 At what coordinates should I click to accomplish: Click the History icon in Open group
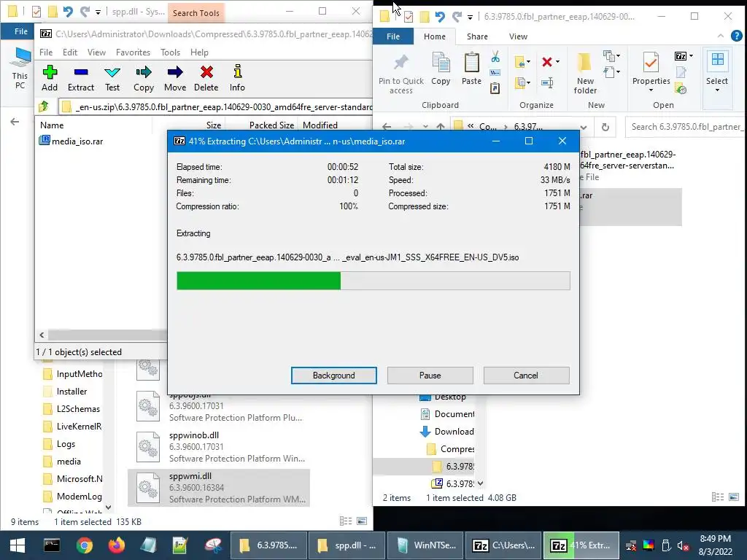681,88
